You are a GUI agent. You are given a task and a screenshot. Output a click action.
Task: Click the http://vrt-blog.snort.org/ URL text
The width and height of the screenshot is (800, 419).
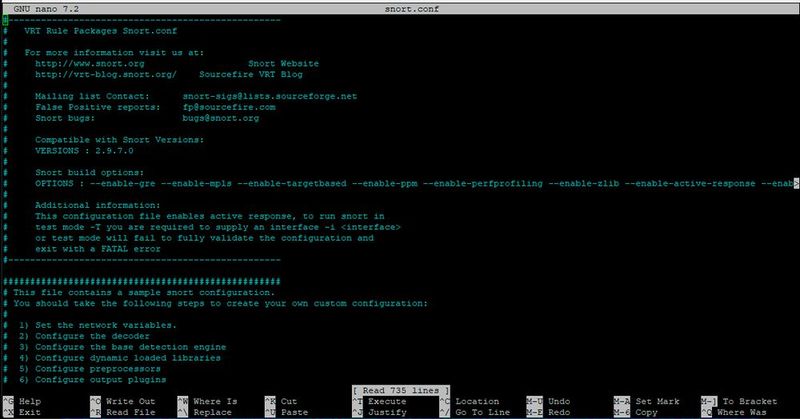pos(106,75)
